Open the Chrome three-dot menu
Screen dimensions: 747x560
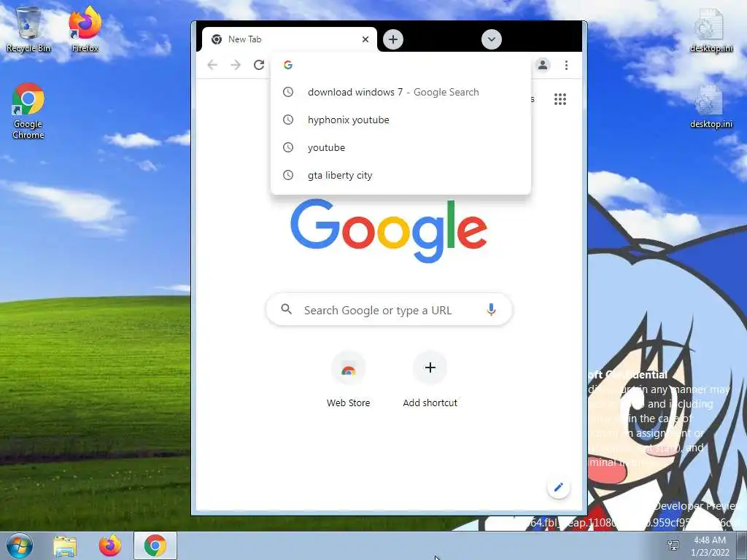[566, 65]
